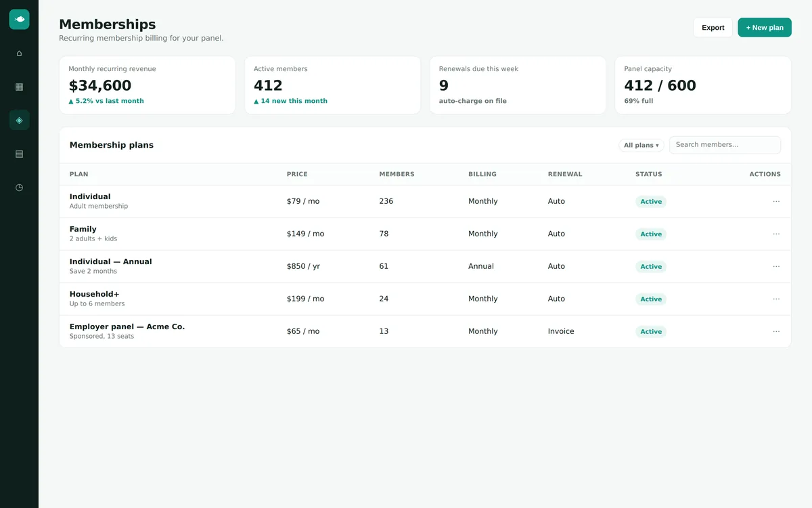Click Active badge for Employer panel row
The image size is (812, 508).
[x=651, y=331]
